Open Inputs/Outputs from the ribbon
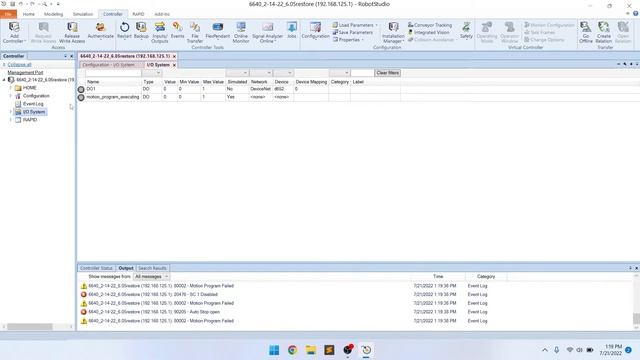Viewport: 640px width, 360px height. [160, 32]
